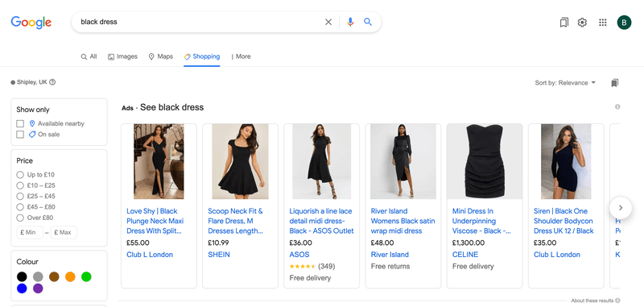
Task: Open the settings gear
Action: [x=582, y=23]
